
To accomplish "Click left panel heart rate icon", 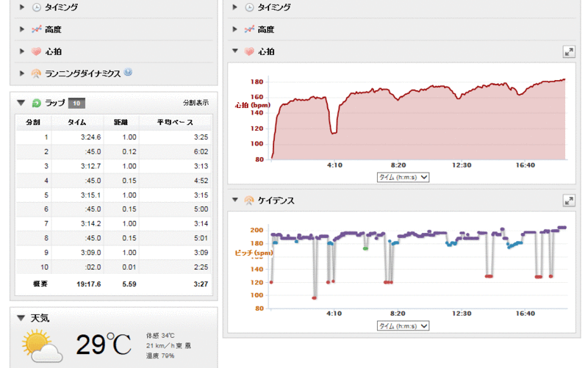I will pyautogui.click(x=36, y=51).
